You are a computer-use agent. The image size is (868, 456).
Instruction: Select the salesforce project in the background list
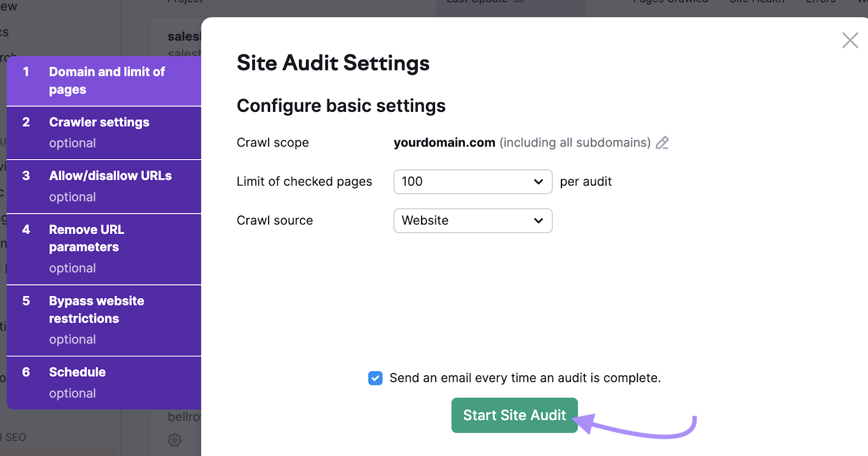184,37
